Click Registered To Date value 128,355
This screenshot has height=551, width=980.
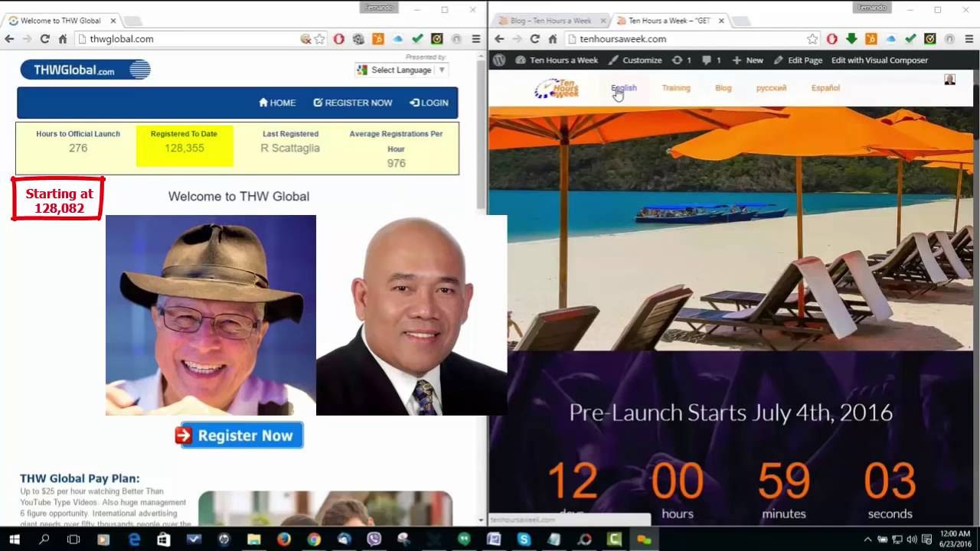click(185, 148)
